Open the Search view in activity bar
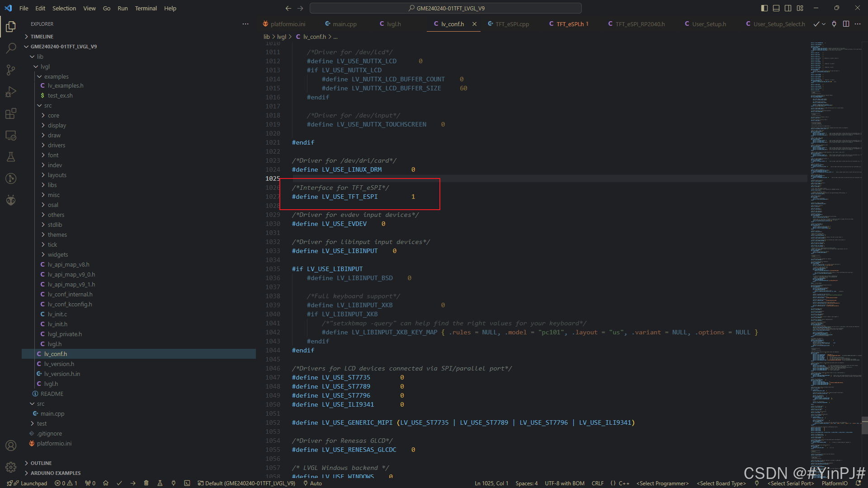The image size is (868, 488). 11,48
